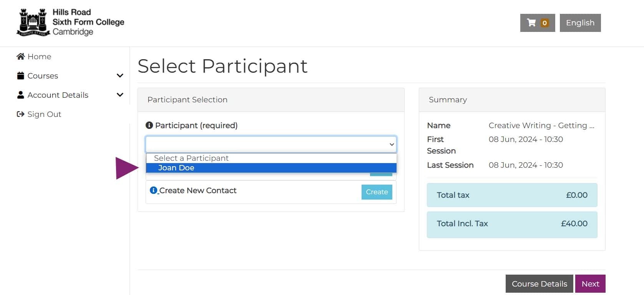Click the Participant Selection panel header
Screen dimensions: 644x295
[x=271, y=100]
